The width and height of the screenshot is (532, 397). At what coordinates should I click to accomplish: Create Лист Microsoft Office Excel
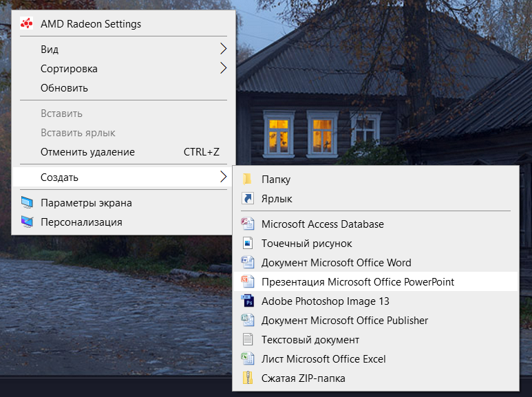[x=376, y=358]
